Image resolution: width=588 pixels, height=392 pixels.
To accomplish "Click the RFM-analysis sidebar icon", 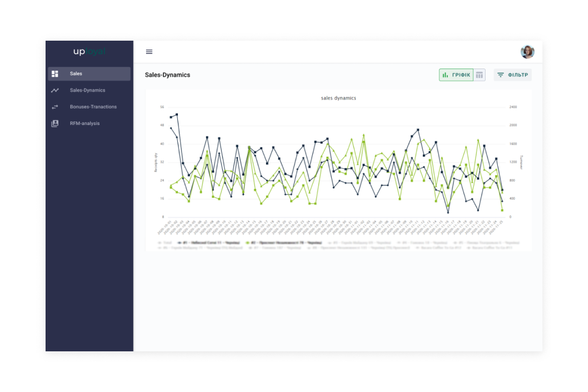I will click(55, 123).
